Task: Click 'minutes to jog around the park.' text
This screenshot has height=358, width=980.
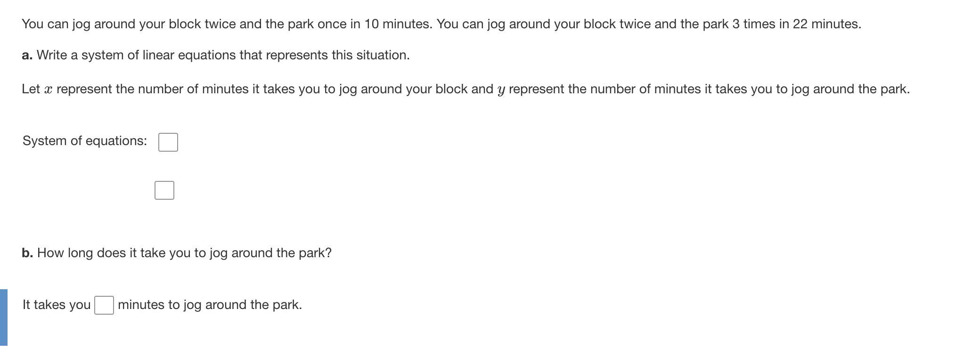Action: click(210, 305)
